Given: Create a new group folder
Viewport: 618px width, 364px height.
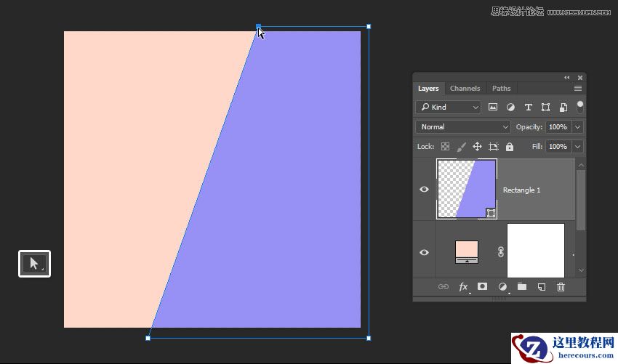Looking at the screenshot, I should 522,286.
